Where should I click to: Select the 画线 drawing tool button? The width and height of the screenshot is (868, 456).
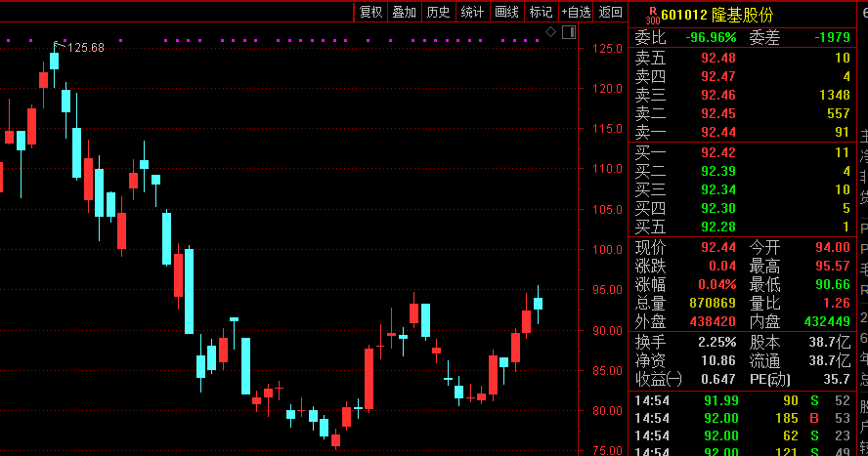click(506, 12)
